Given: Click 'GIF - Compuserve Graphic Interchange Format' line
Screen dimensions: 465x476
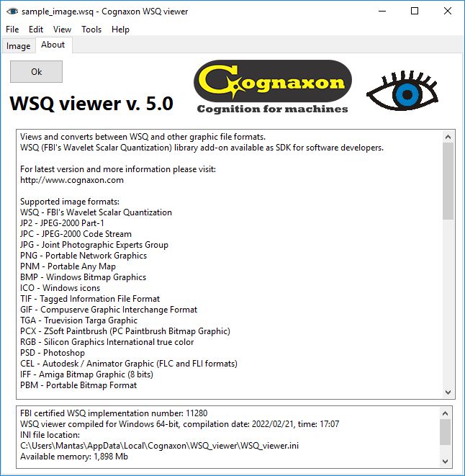Looking at the screenshot, I should coord(109,310).
